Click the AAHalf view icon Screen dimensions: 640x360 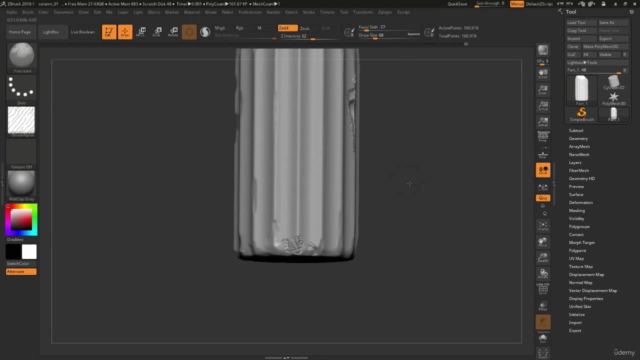[x=543, y=122]
